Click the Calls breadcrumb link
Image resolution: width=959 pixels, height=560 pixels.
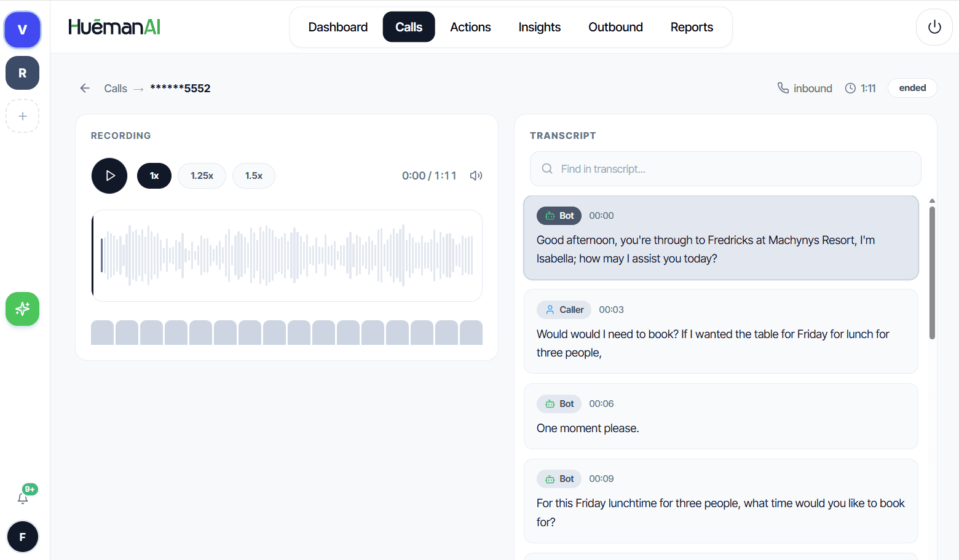pos(116,89)
